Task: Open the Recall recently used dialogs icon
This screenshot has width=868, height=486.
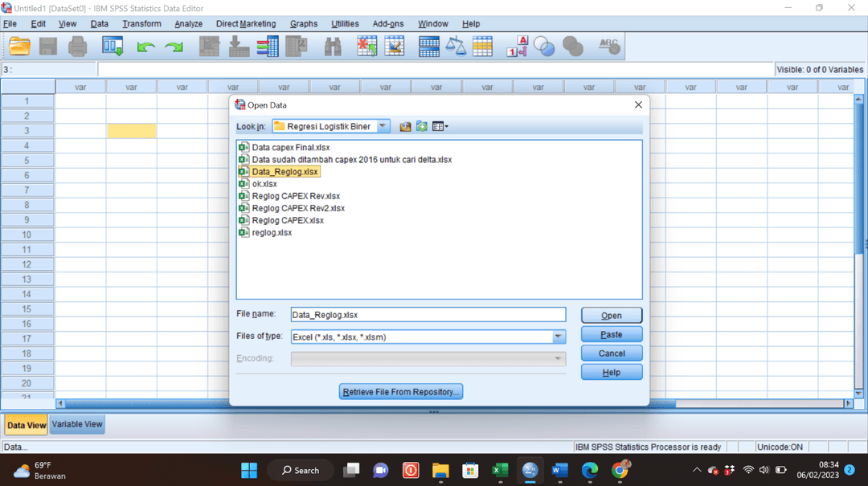Action: coord(113,47)
